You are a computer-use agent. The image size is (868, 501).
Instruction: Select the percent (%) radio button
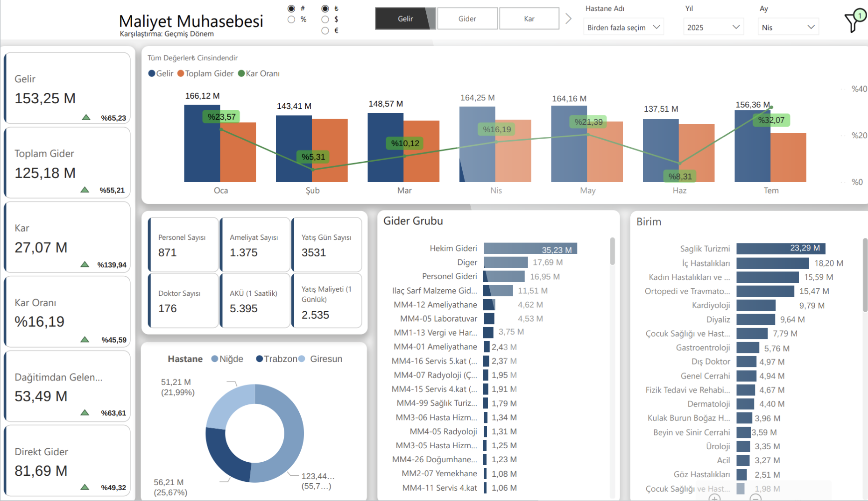pyautogui.click(x=291, y=20)
